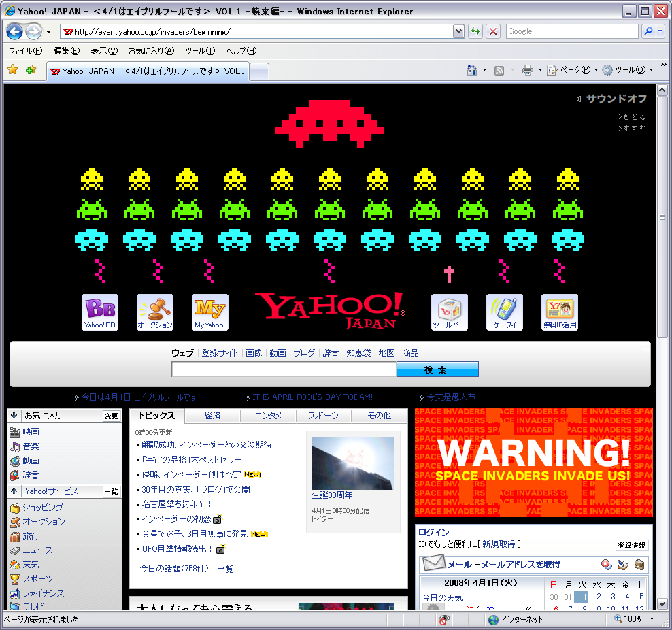Click the Google search box in the toolbar
The image size is (672, 630).
[573, 31]
